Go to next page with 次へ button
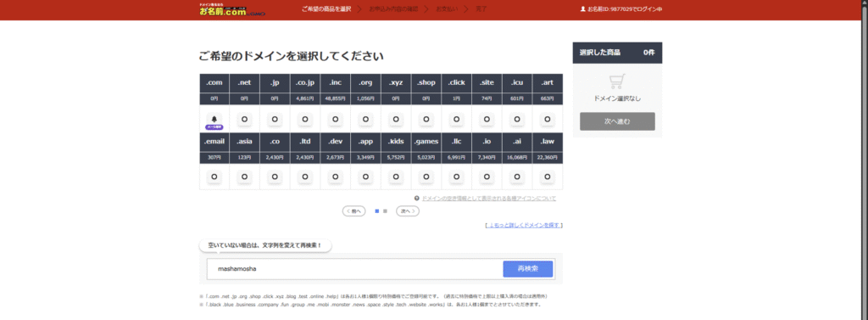 pyautogui.click(x=408, y=211)
